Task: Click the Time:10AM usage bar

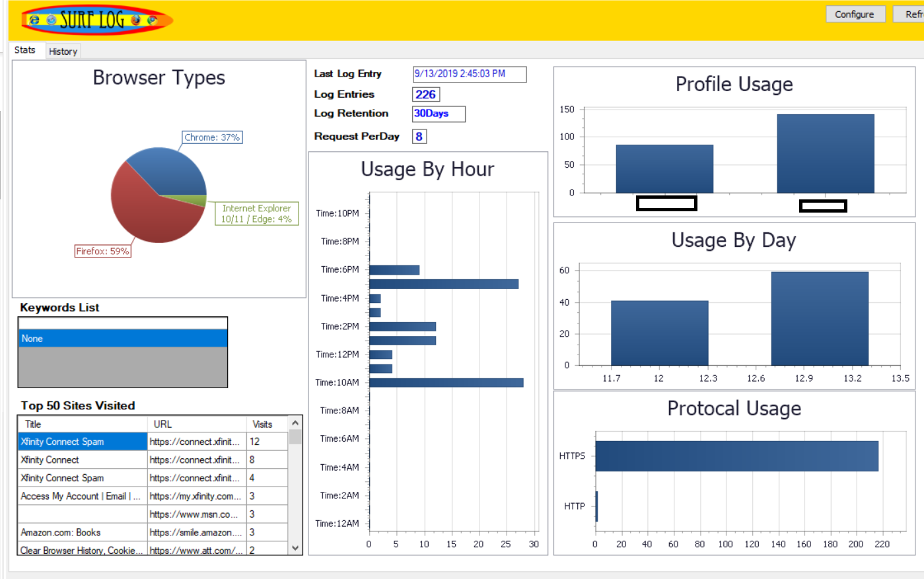Action: 446,382
